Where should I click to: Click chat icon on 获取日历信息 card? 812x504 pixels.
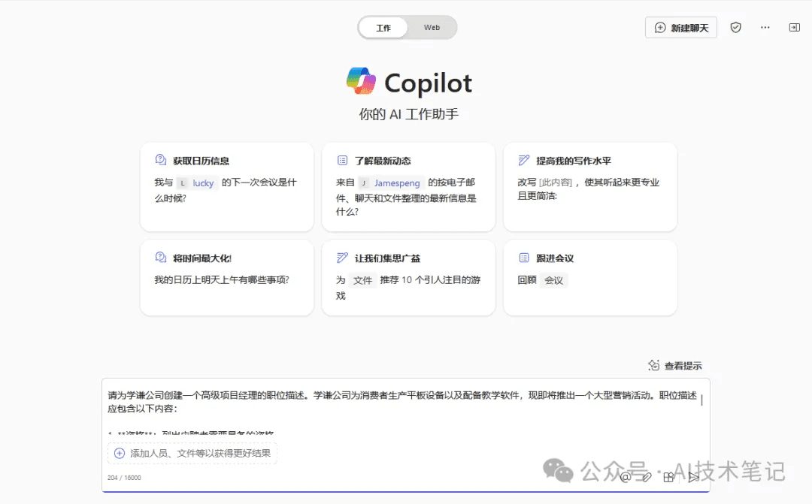click(161, 160)
